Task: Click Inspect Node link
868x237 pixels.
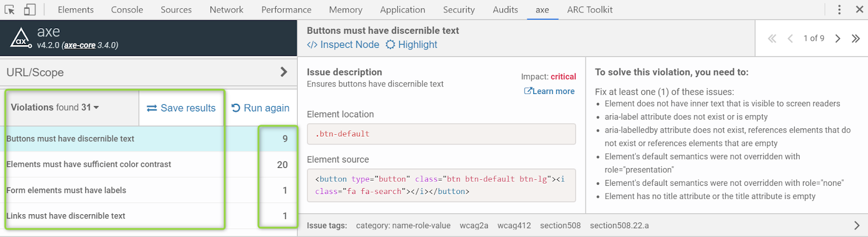Action: coord(343,45)
